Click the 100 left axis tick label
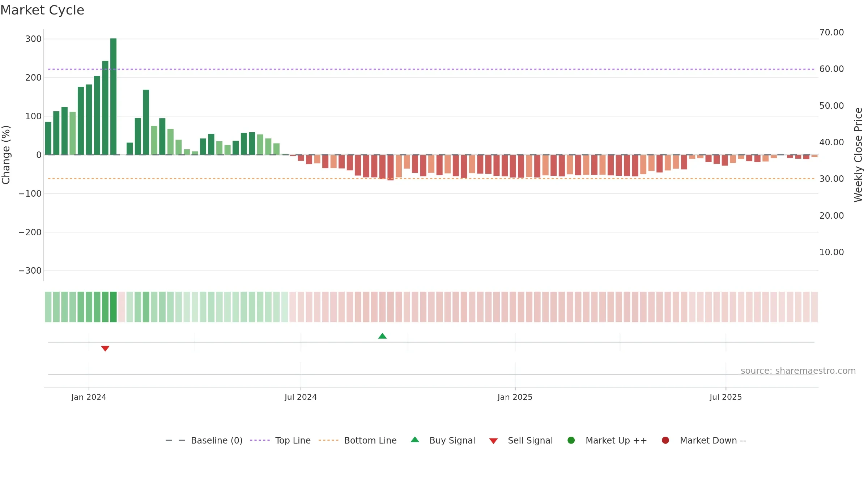The image size is (868, 488). tap(33, 116)
